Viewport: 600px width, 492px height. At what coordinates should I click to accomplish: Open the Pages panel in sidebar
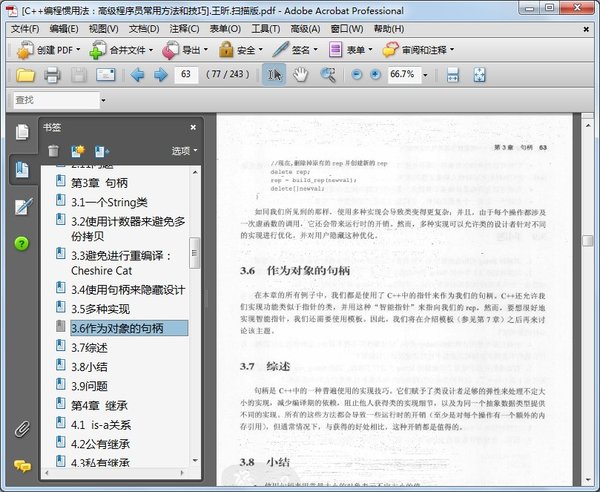tap(22, 132)
